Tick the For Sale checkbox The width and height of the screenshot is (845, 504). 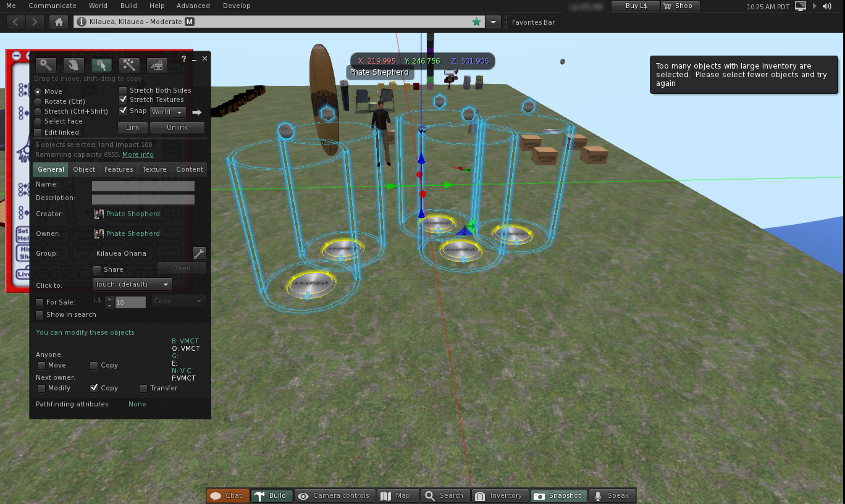coord(40,303)
